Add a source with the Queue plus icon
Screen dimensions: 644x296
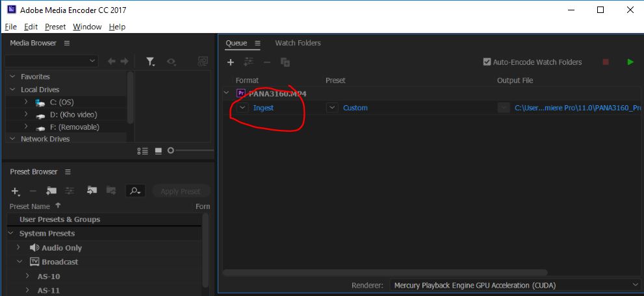[230, 62]
